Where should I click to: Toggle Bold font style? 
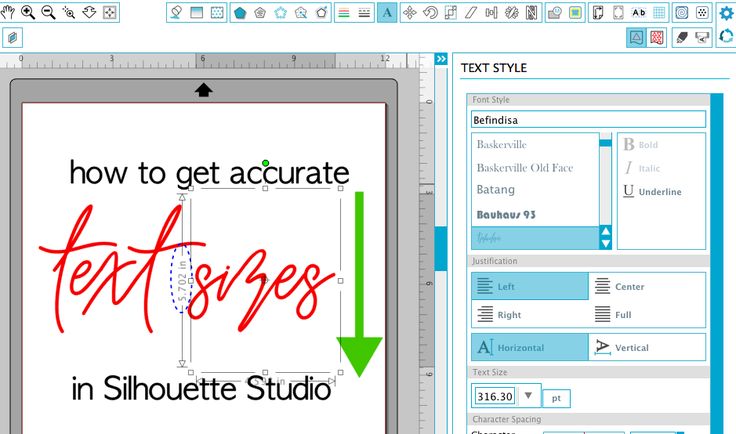click(x=641, y=145)
